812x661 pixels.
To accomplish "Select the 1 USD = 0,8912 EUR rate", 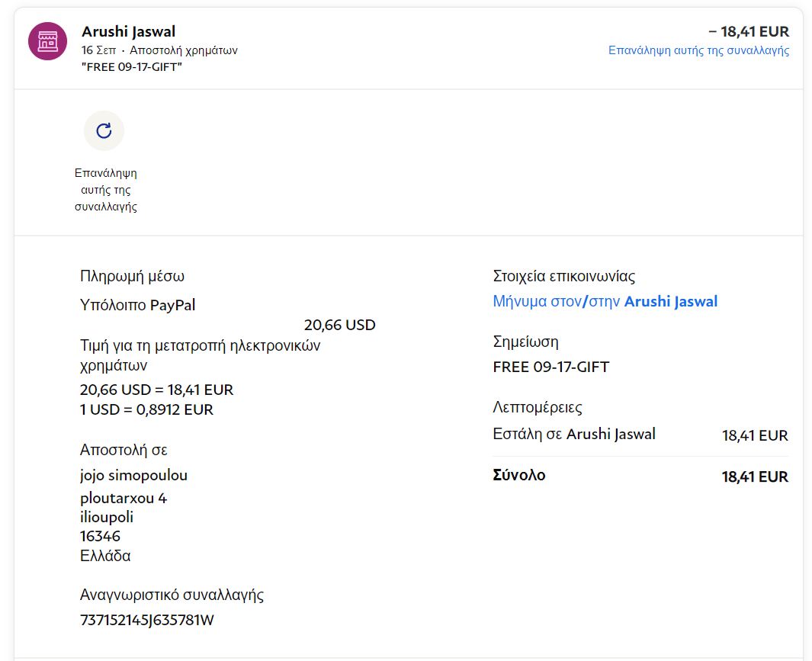I will coord(146,409).
